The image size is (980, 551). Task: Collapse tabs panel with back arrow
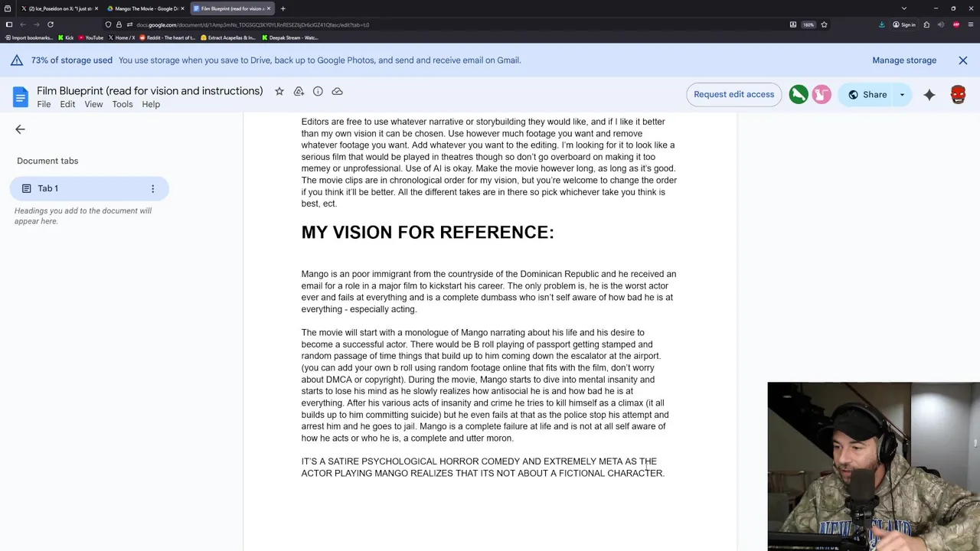20,129
